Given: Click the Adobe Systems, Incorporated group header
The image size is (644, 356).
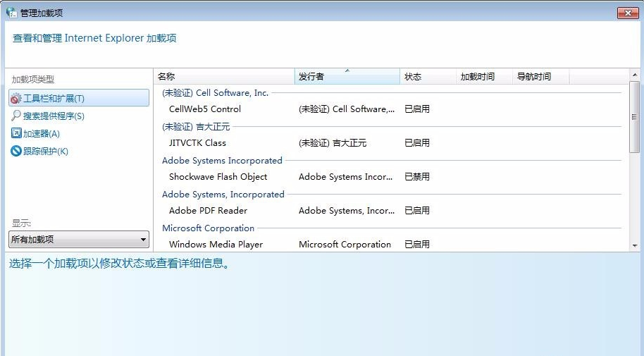Looking at the screenshot, I should [223, 194].
